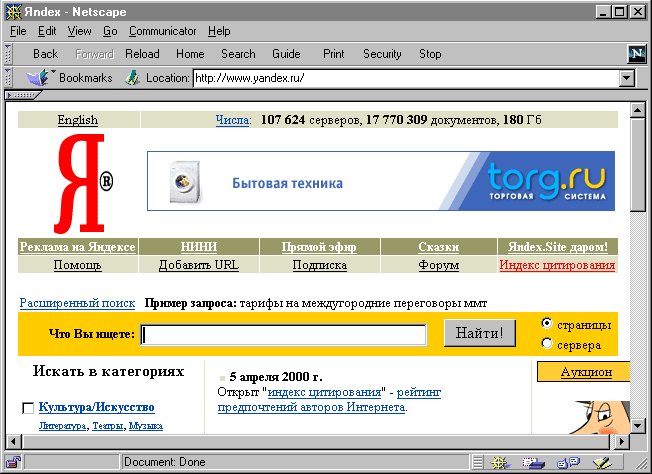
Task: Click the Back toolbar button
Action: [x=45, y=54]
